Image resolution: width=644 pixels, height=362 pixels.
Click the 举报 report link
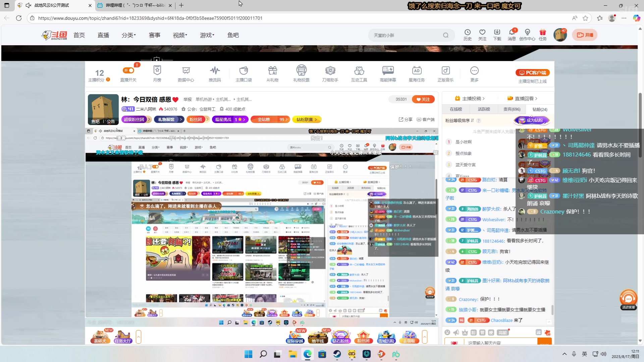tap(187, 99)
